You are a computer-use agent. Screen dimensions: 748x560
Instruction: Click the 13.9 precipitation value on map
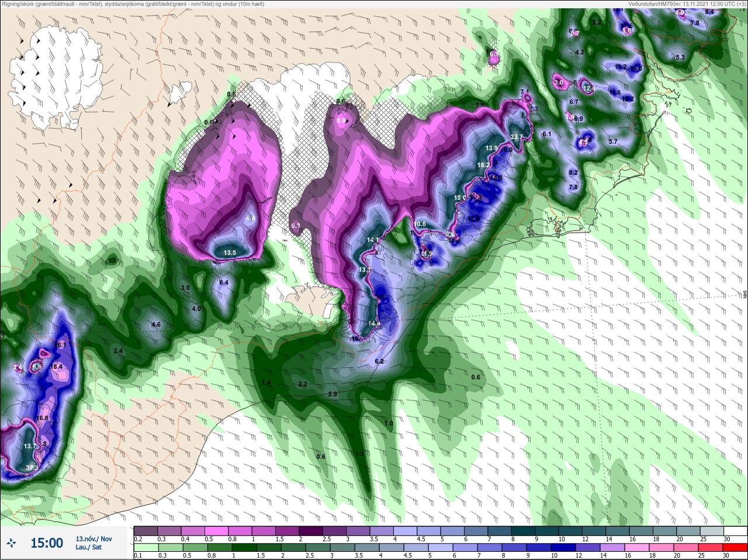coord(491,148)
